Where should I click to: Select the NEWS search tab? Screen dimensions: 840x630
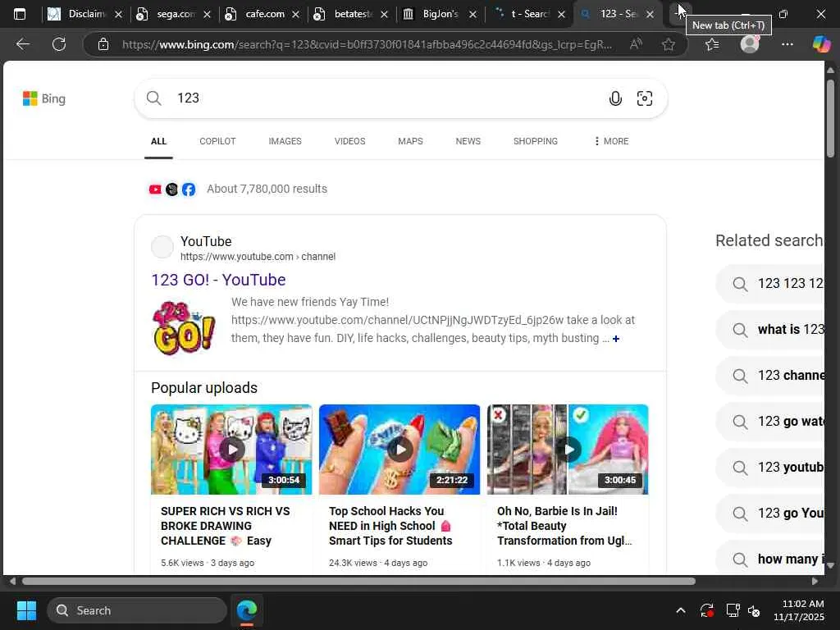(468, 141)
